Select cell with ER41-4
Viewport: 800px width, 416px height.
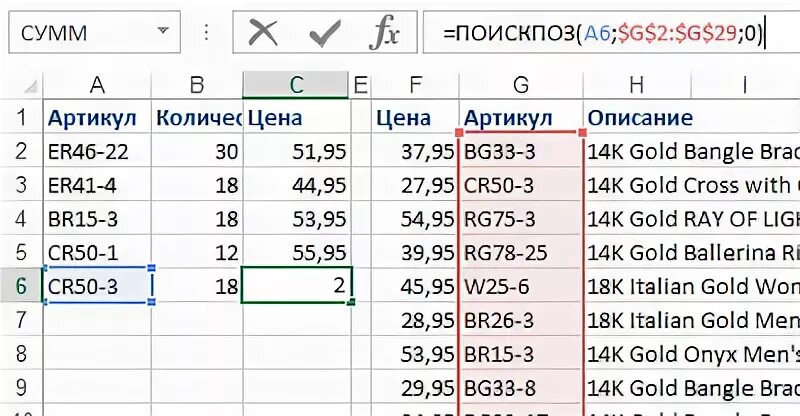97,185
